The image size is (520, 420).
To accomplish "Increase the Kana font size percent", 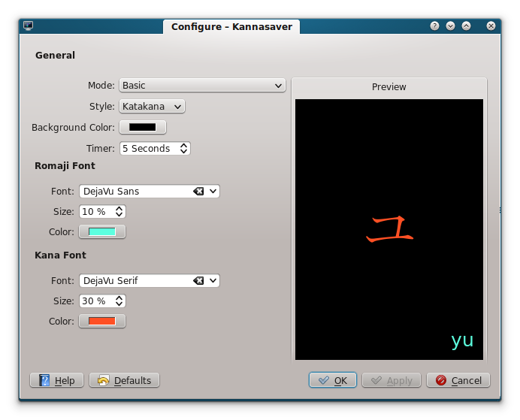I will pos(119,298).
